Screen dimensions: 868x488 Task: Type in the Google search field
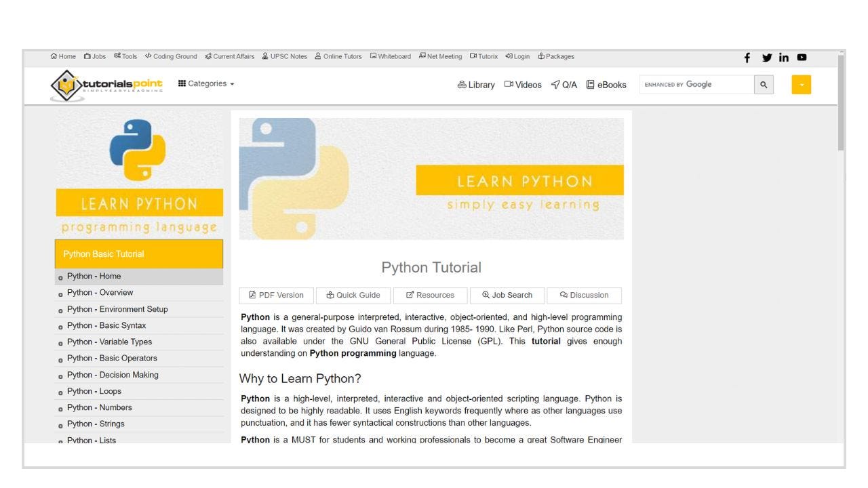click(696, 85)
